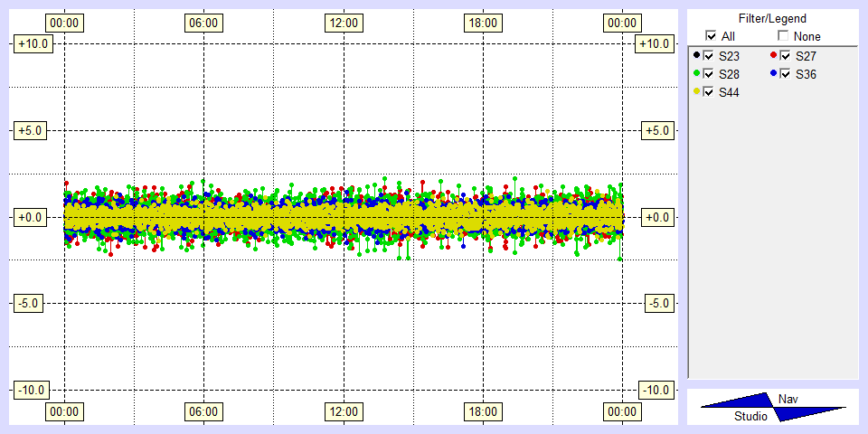The image size is (868, 434).
Task: Click the red S27 color dot
Action: click(x=773, y=55)
